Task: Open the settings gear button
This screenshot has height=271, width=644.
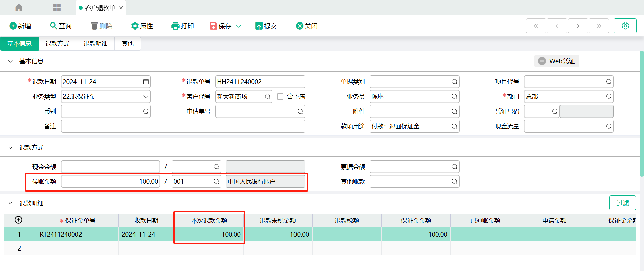Action: (x=625, y=26)
